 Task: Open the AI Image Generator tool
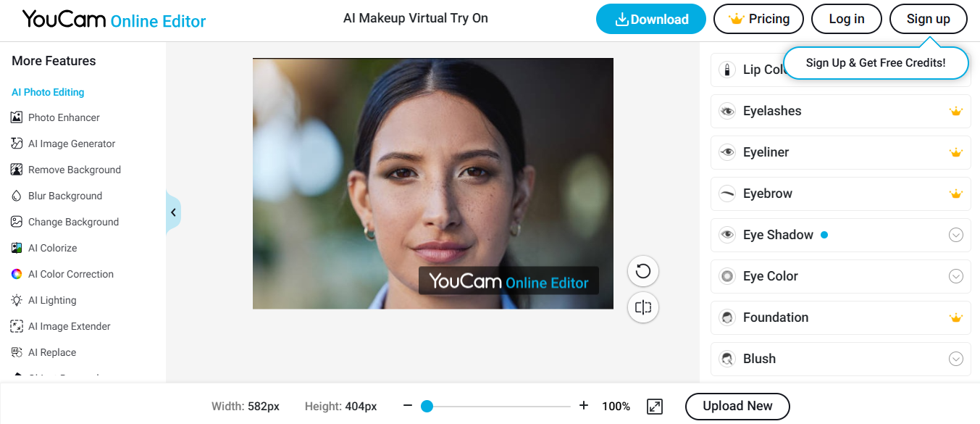(71, 143)
